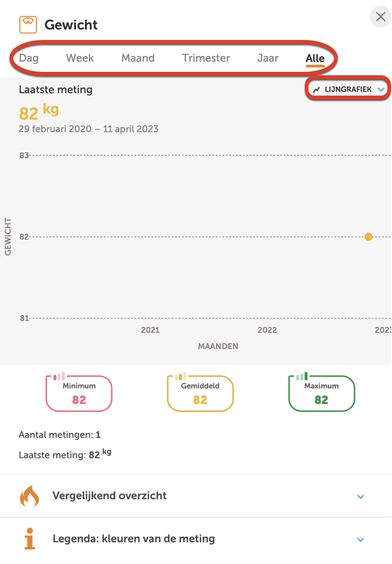The image size is (392, 564).
Task: Select the Trimester period tab
Action: [206, 58]
